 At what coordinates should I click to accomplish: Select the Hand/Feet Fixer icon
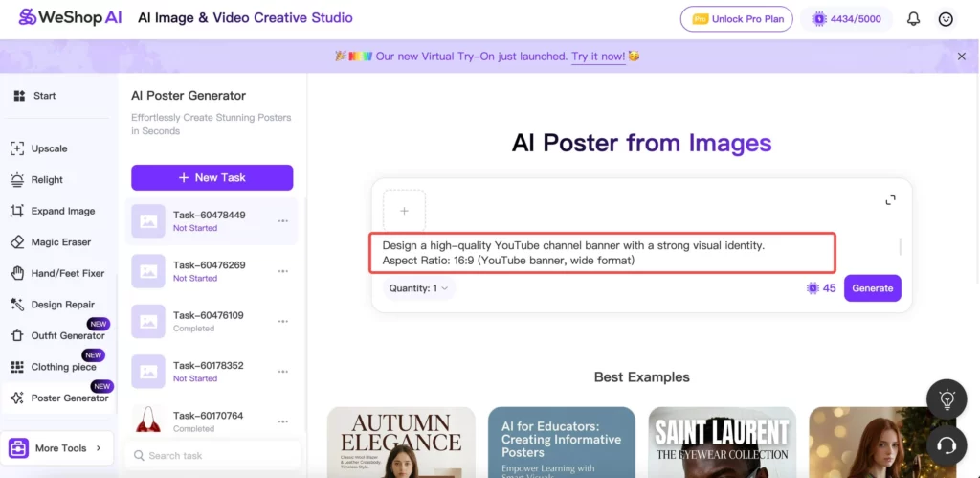(17, 273)
